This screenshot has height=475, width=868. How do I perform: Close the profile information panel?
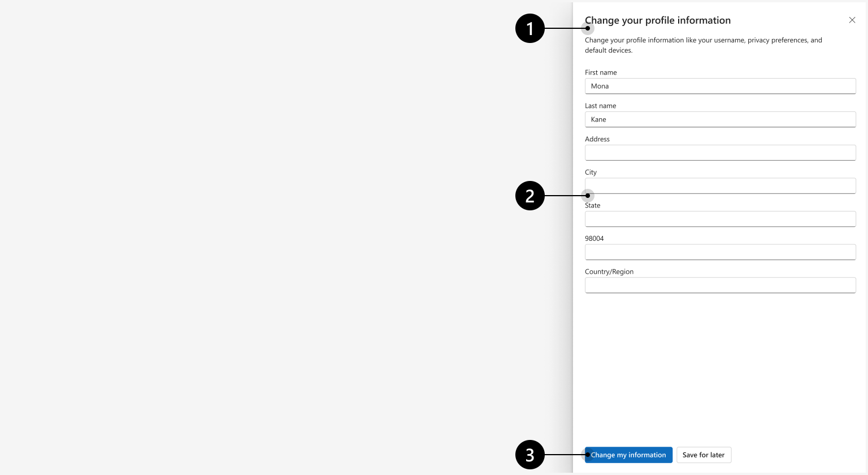[852, 20]
